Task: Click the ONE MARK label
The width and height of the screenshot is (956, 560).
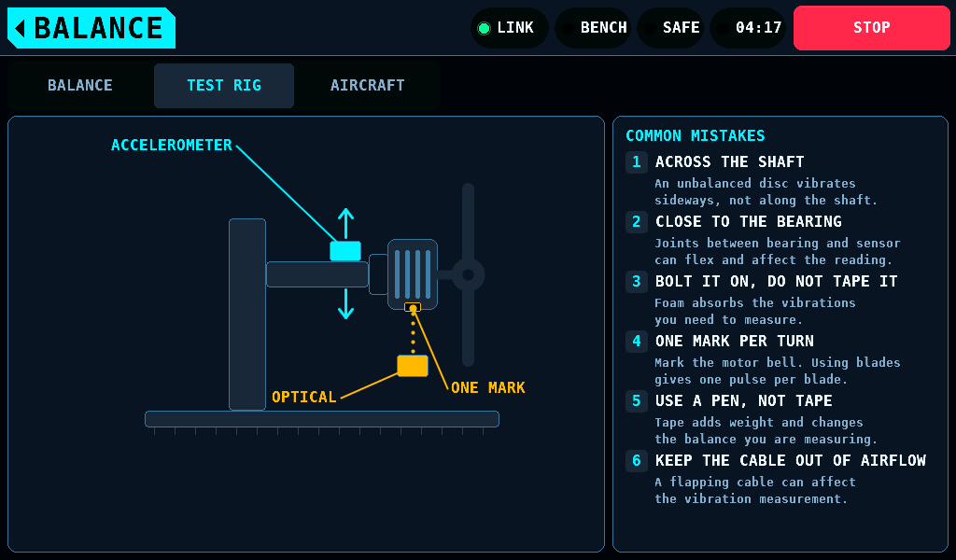Action: tap(487, 387)
